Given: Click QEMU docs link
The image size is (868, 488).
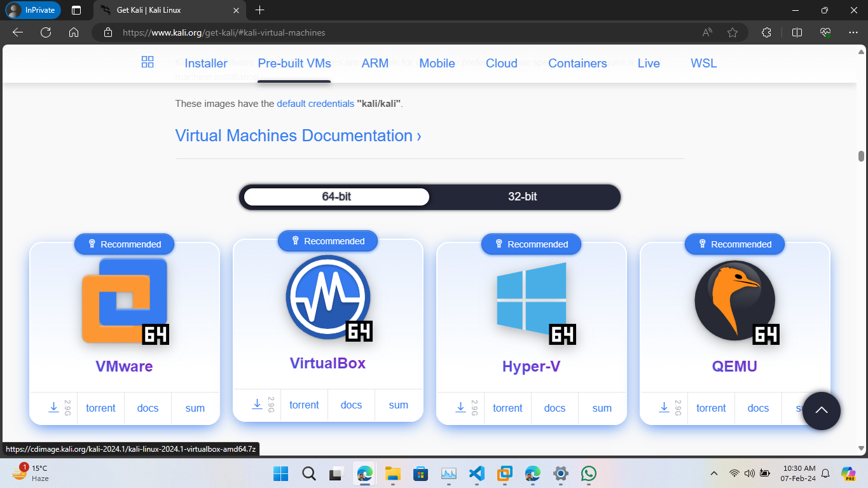Looking at the screenshot, I should tap(758, 408).
